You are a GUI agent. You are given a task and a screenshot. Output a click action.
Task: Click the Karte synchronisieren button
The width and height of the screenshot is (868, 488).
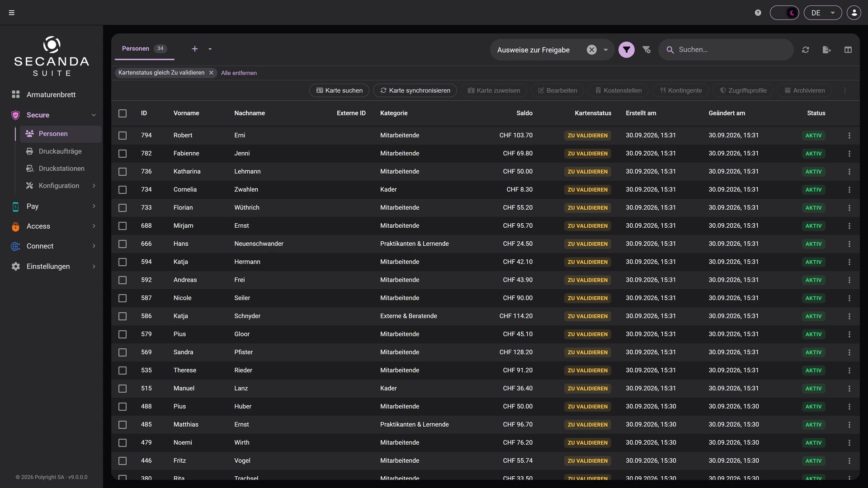point(415,90)
